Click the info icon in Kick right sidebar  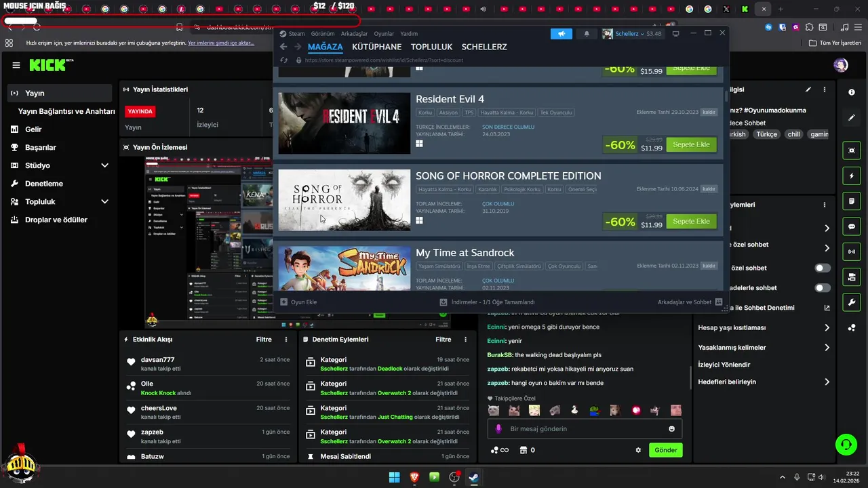click(852, 92)
